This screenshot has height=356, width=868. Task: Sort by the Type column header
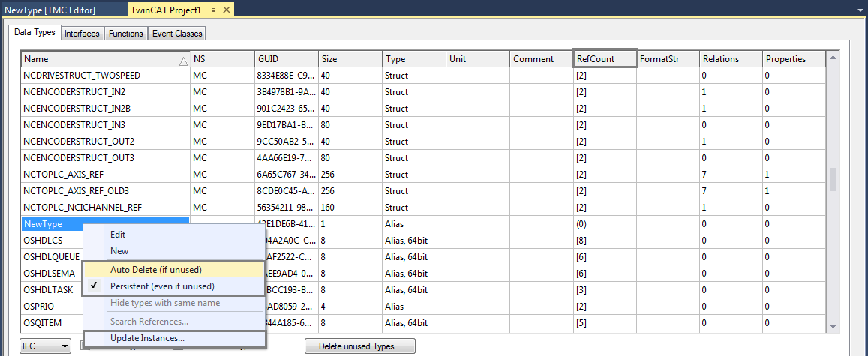414,59
